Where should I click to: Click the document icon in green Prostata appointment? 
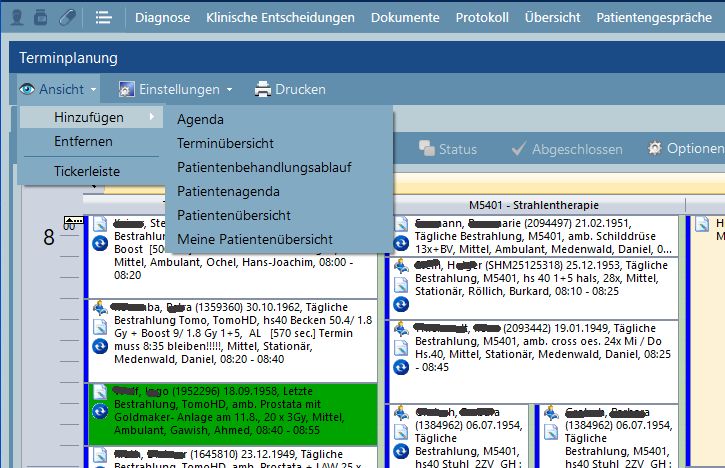[x=100, y=392]
